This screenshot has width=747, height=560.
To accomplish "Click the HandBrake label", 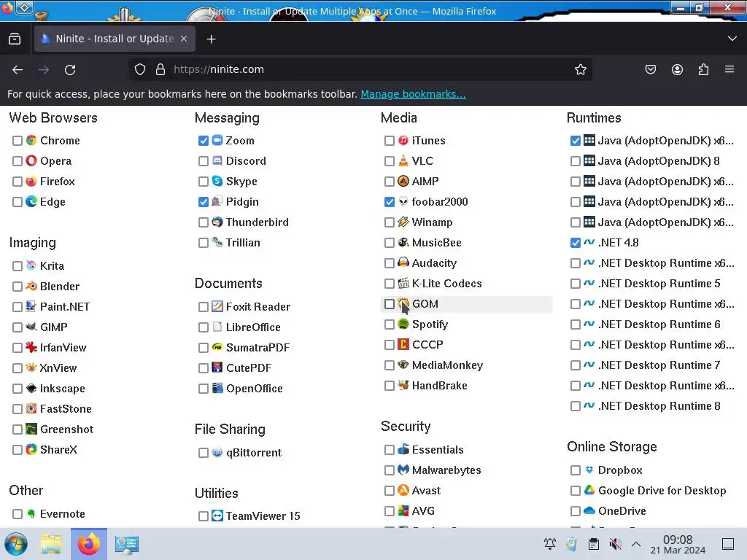I will [439, 386].
